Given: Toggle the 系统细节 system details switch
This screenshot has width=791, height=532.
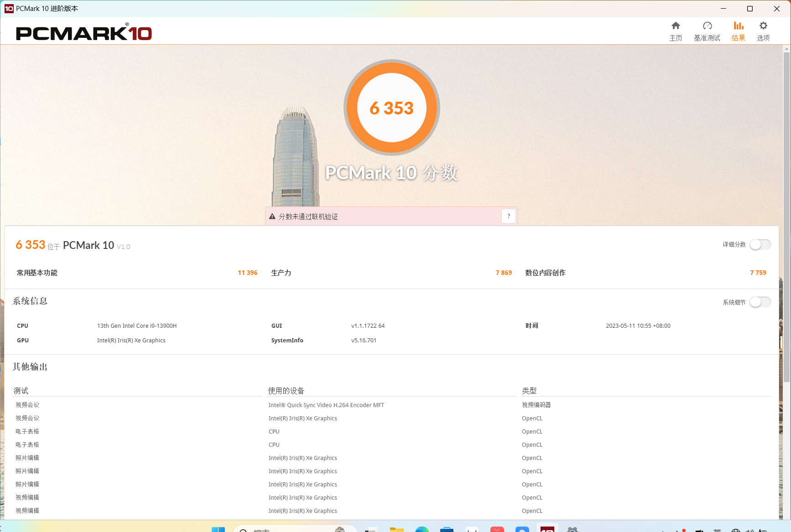Looking at the screenshot, I should point(760,302).
